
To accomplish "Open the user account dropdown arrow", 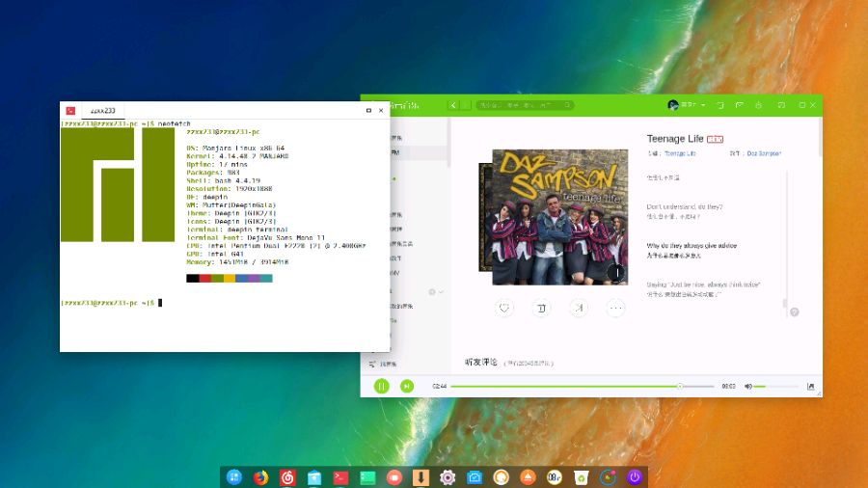I will [703, 105].
